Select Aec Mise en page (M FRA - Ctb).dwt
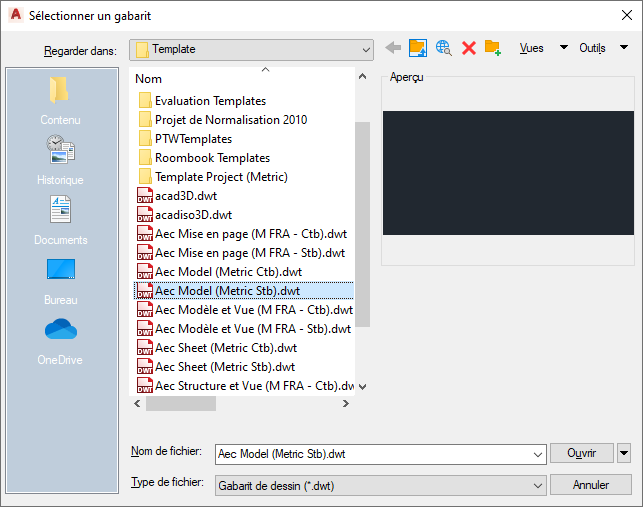The height and width of the screenshot is (507, 643). 242,234
